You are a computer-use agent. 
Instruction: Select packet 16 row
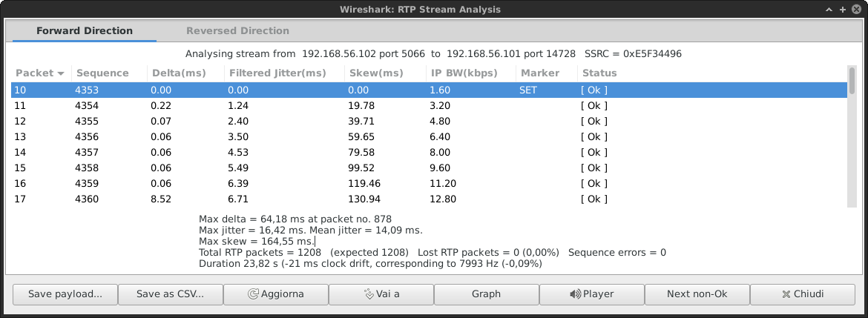(429, 183)
